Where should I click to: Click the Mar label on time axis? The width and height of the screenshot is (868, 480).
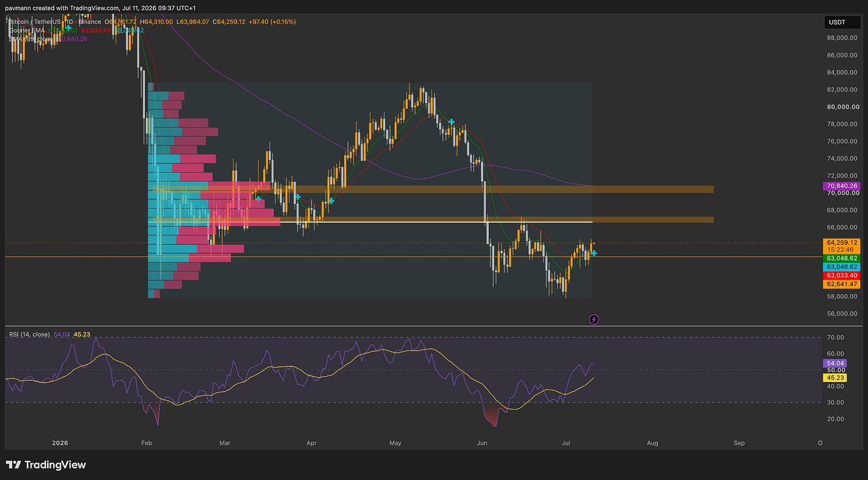(x=225, y=443)
